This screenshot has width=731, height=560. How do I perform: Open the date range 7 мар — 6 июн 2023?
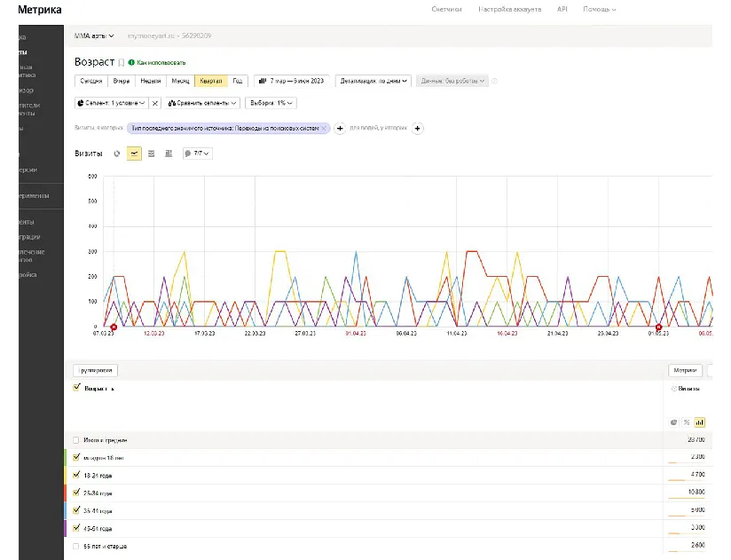tap(292, 81)
